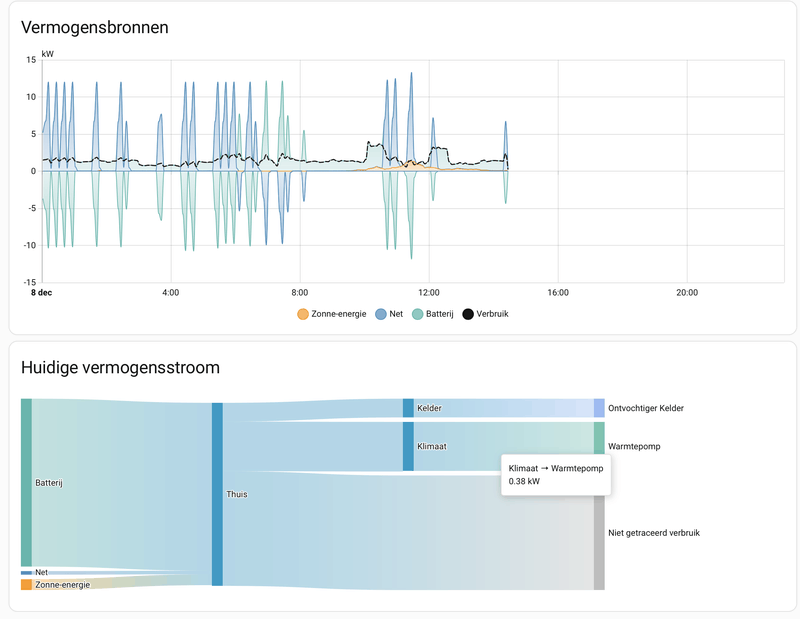Click the Klimaat node in flow diagram

pyautogui.click(x=408, y=446)
